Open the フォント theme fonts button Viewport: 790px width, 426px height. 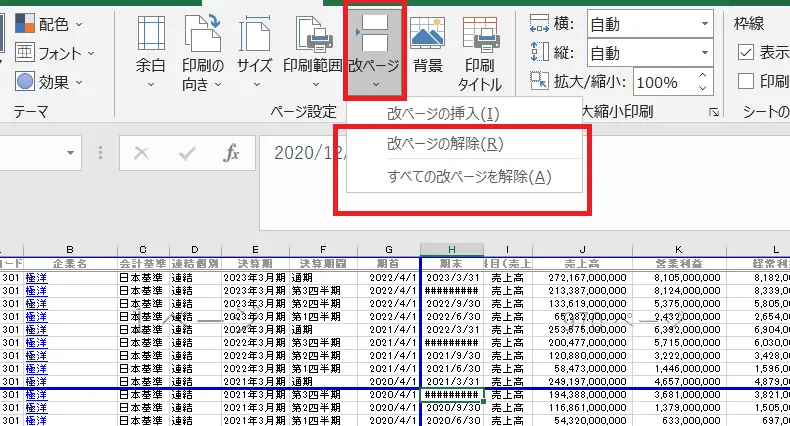click(54, 52)
